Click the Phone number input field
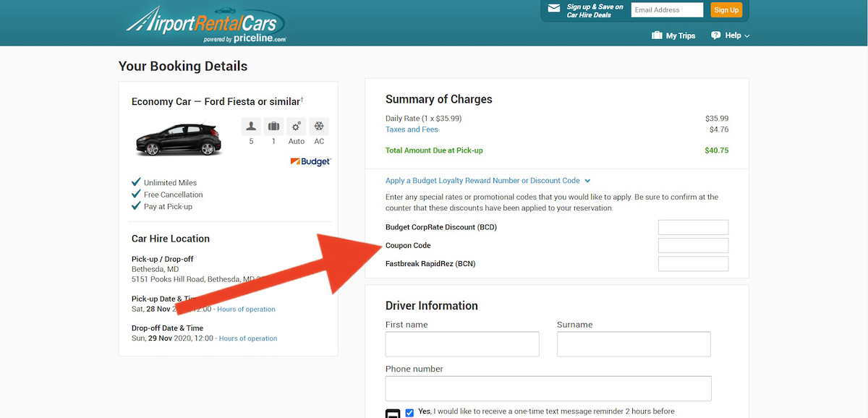The height and width of the screenshot is (418, 868). tap(548, 388)
